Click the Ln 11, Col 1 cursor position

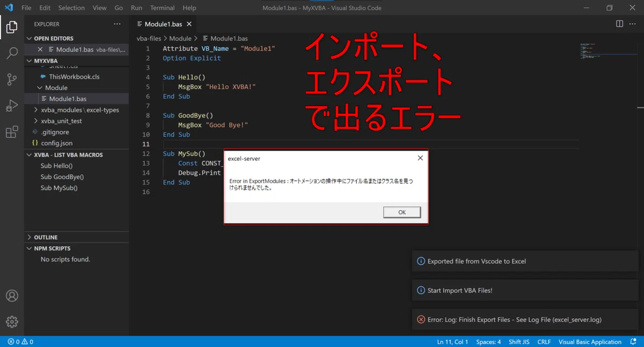[x=452, y=342]
